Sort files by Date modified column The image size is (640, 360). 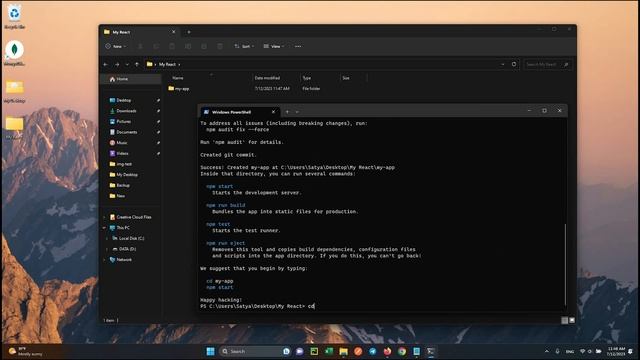(x=267, y=78)
